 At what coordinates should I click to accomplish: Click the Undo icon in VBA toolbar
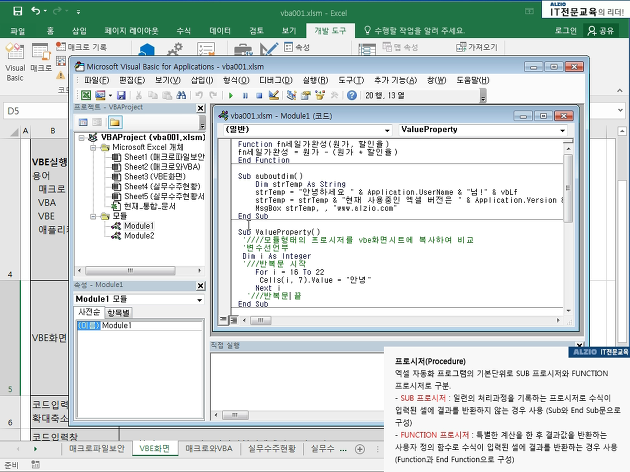pyautogui.click(x=199, y=95)
